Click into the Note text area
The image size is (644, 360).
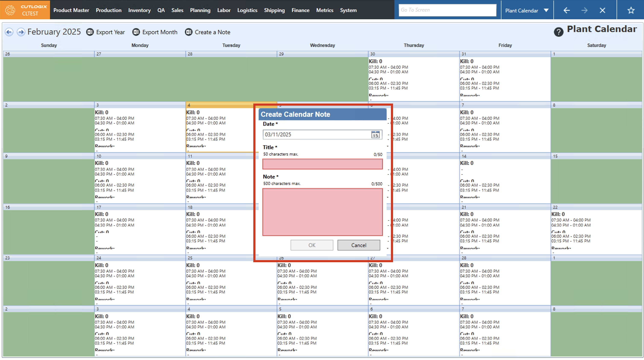point(322,212)
